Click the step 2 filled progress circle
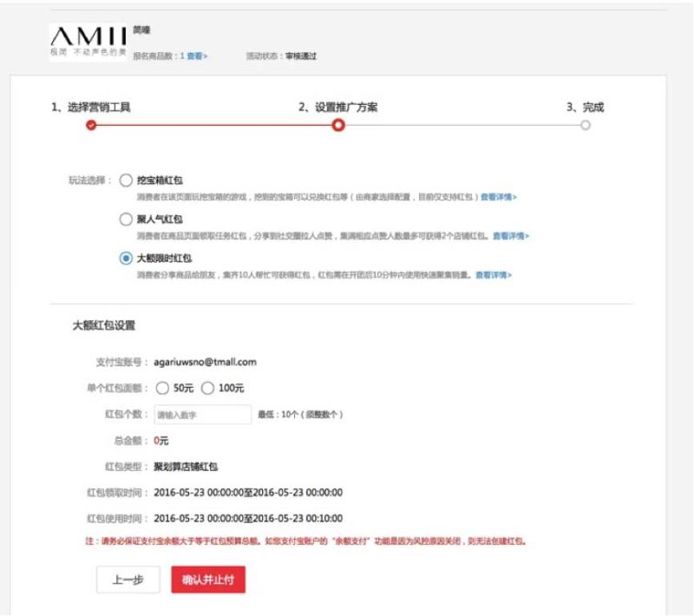This screenshot has height=616, width=694. [x=338, y=124]
